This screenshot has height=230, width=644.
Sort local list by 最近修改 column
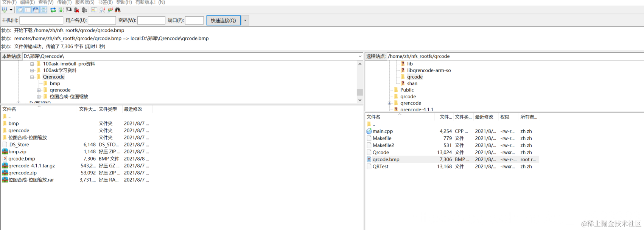coord(137,109)
